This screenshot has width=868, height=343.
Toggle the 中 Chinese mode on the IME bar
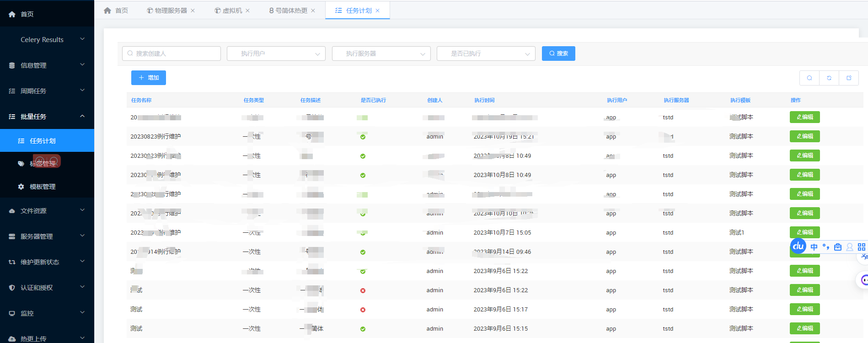[x=814, y=247]
